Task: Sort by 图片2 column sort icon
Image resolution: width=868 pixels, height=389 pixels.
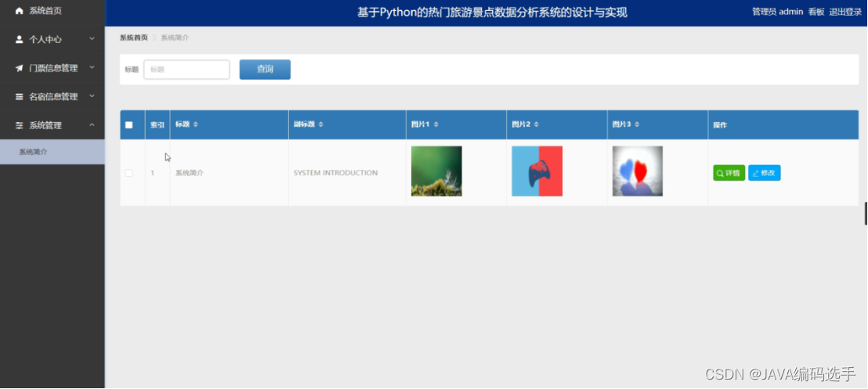Action: tap(536, 124)
